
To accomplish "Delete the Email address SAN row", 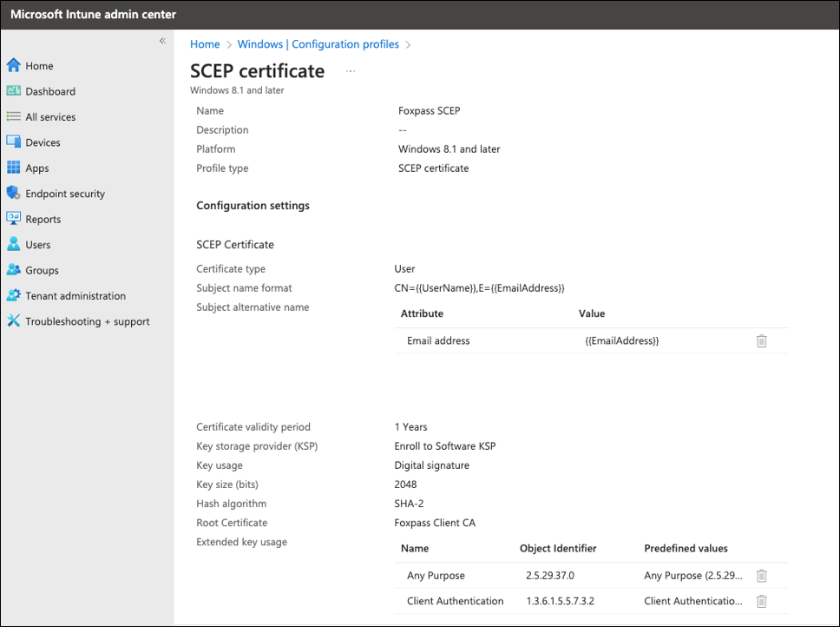I will (x=761, y=340).
